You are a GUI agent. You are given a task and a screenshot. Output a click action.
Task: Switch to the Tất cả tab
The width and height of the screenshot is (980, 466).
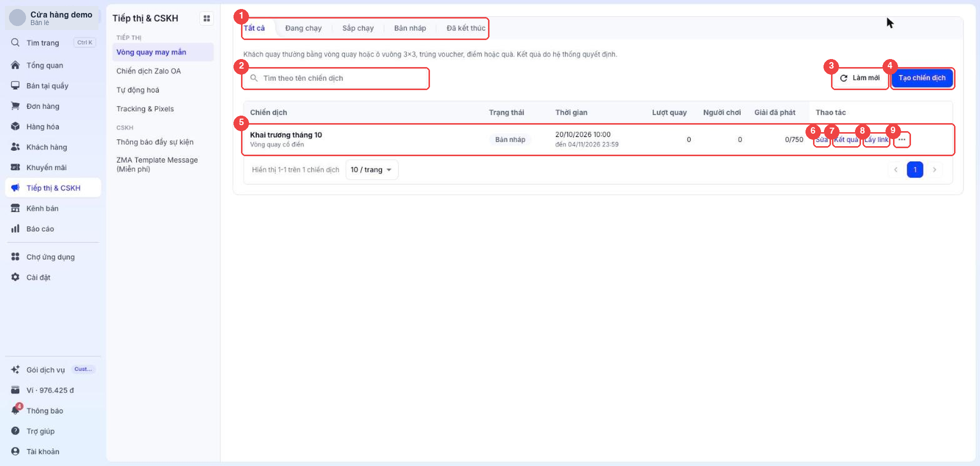[x=254, y=28]
